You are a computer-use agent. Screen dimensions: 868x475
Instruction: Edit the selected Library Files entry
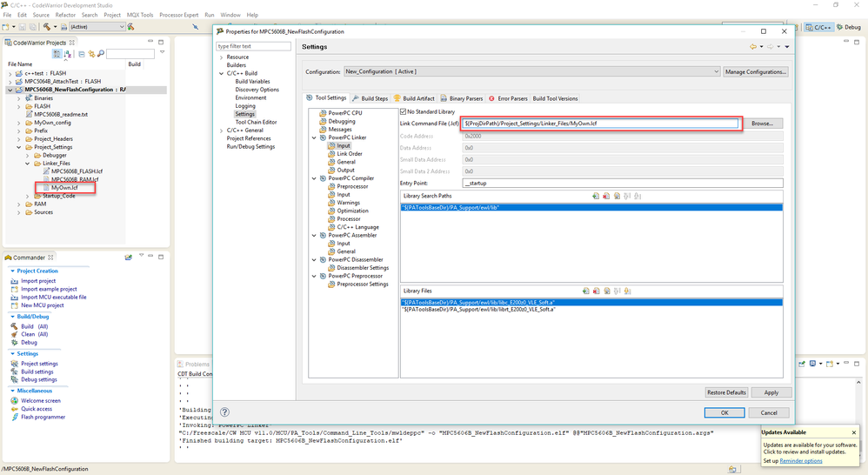click(x=607, y=291)
